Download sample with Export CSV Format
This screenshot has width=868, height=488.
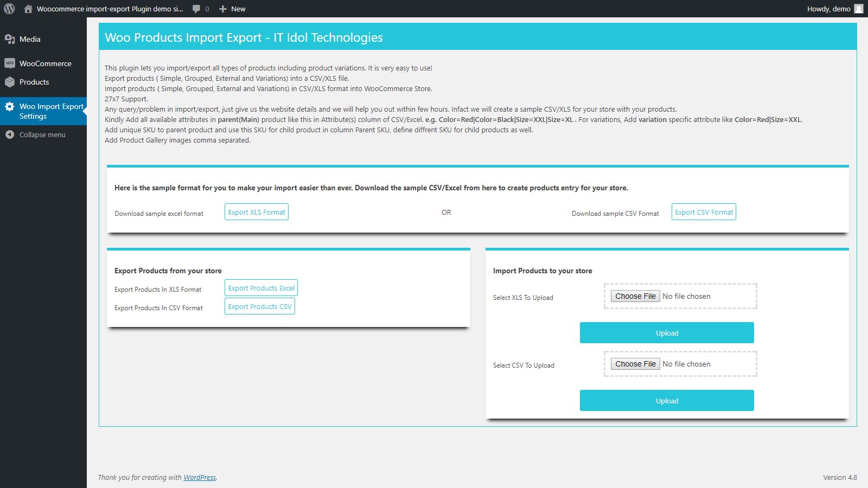[x=704, y=212]
